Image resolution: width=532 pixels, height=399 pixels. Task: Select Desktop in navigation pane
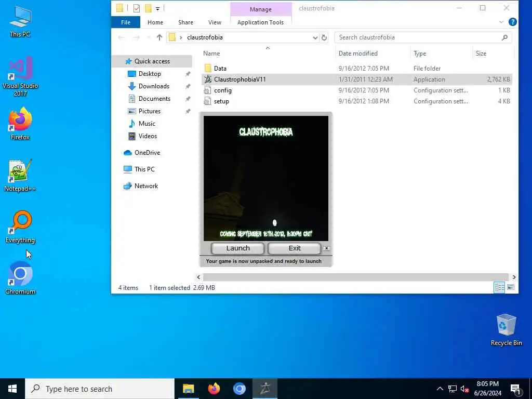pos(150,74)
